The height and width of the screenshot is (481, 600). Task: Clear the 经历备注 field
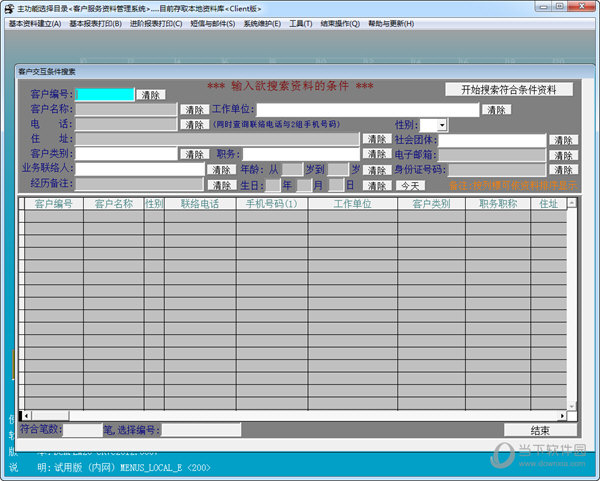tap(222, 186)
